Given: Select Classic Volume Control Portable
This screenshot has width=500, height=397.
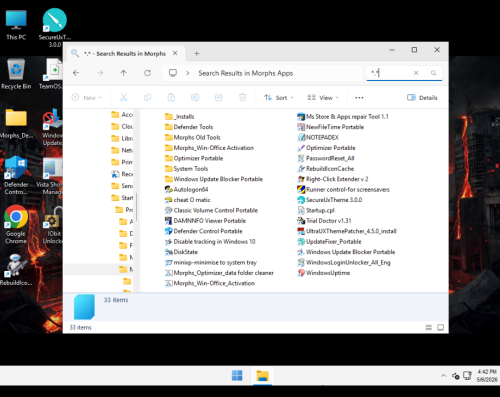Looking at the screenshot, I should (211, 210).
